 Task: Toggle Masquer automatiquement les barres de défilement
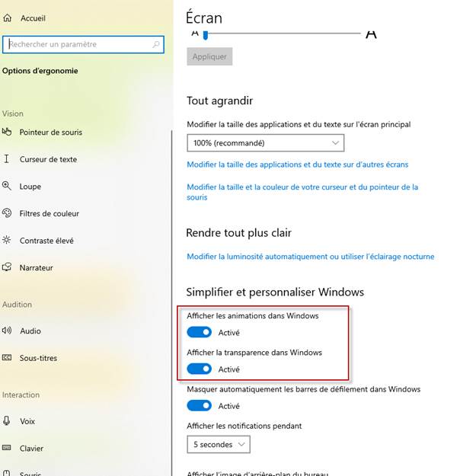200,406
